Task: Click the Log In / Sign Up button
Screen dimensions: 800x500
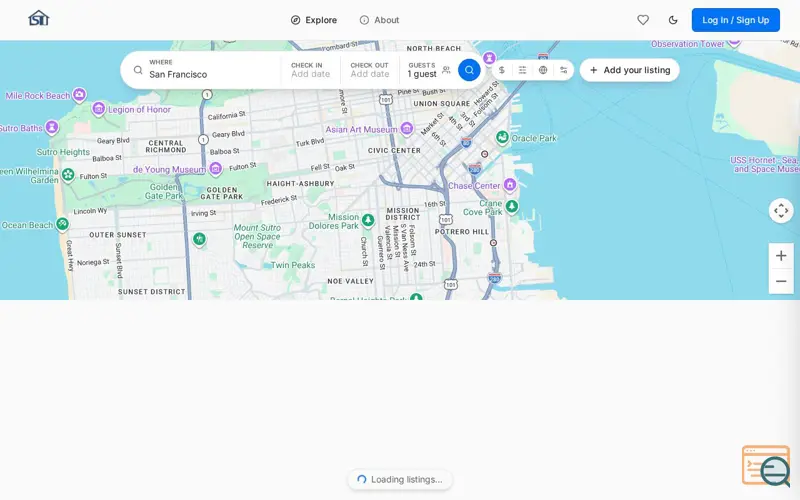Action: (735, 20)
